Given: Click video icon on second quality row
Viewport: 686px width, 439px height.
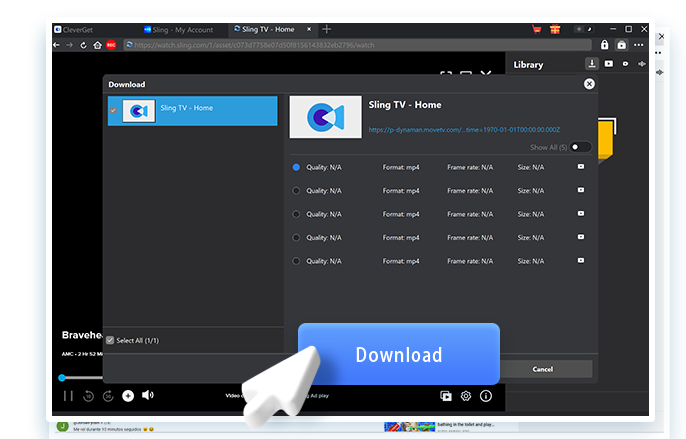Looking at the screenshot, I should (581, 190).
